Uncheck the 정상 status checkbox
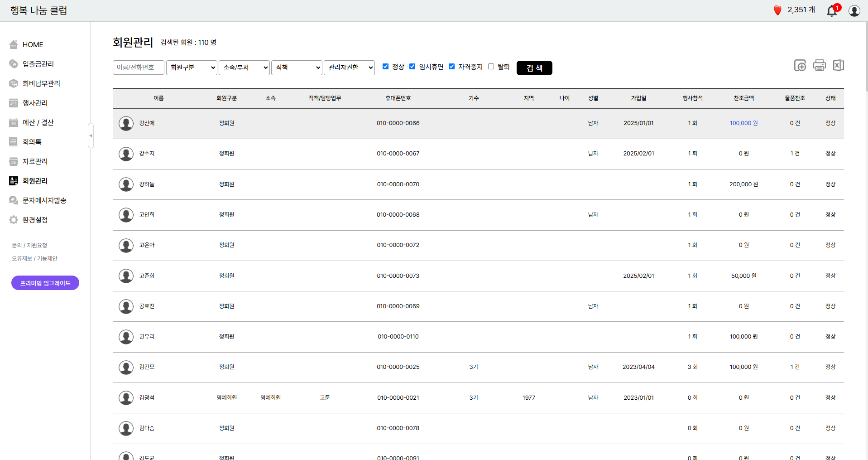The width and height of the screenshot is (868, 460). (x=385, y=67)
